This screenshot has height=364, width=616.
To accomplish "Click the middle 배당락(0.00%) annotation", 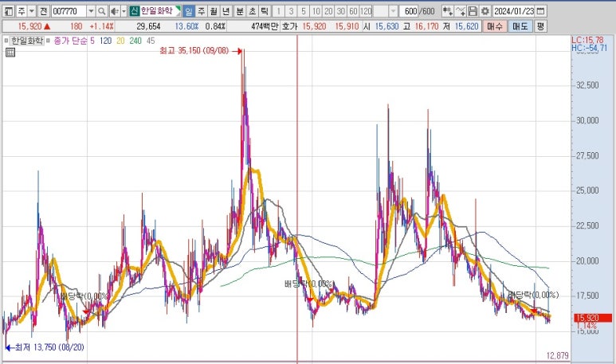I will [308, 284].
